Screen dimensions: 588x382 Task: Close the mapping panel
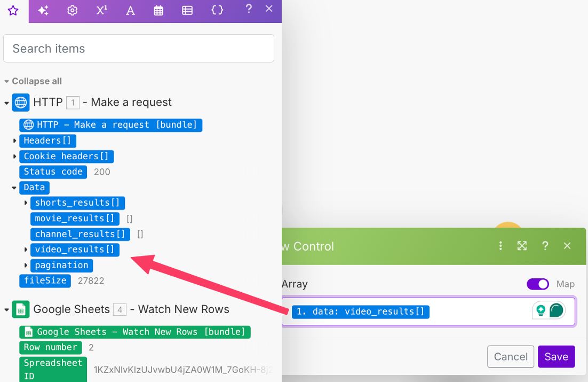point(269,9)
